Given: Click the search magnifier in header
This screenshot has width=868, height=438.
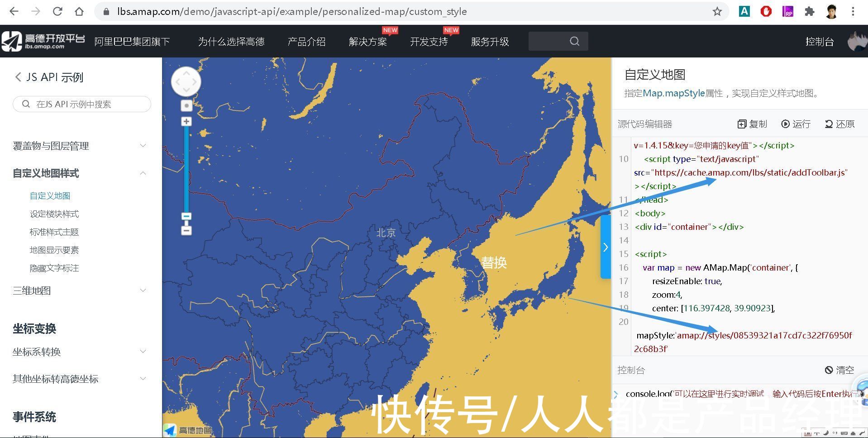Looking at the screenshot, I should tap(574, 41).
